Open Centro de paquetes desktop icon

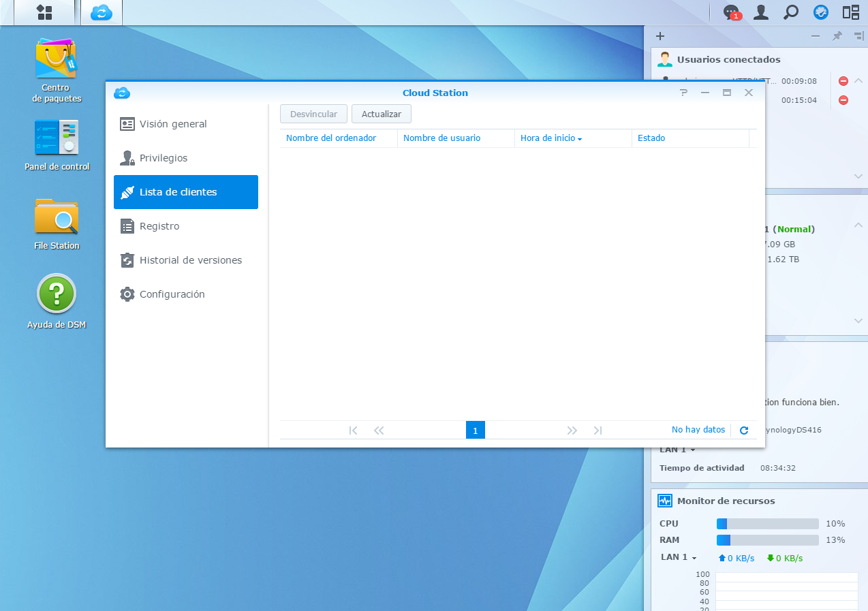(x=57, y=71)
